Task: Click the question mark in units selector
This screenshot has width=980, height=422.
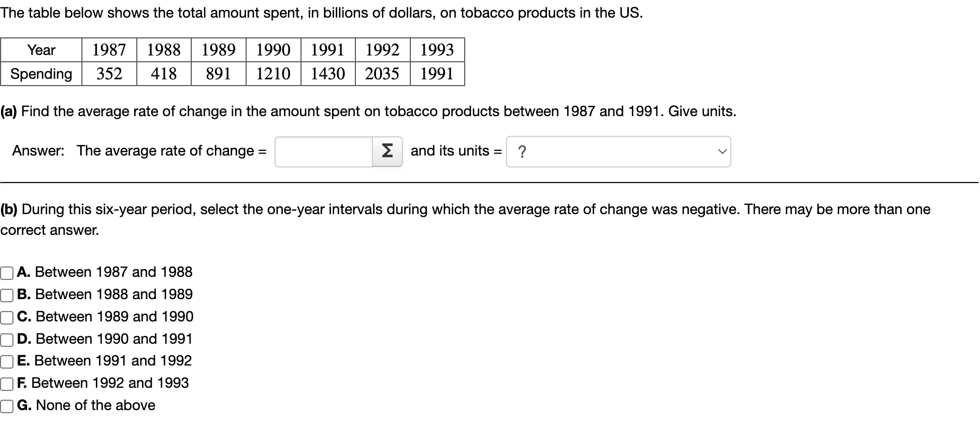Action: (523, 151)
